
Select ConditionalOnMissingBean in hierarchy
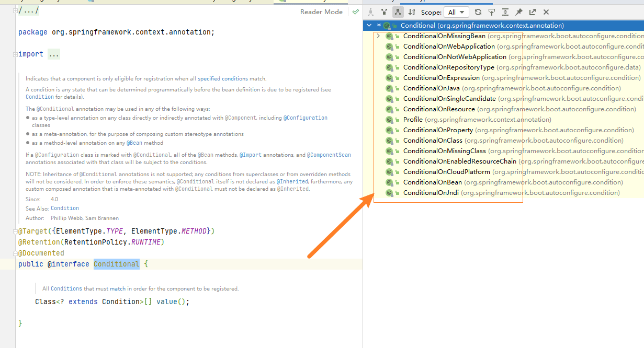[x=503, y=36]
